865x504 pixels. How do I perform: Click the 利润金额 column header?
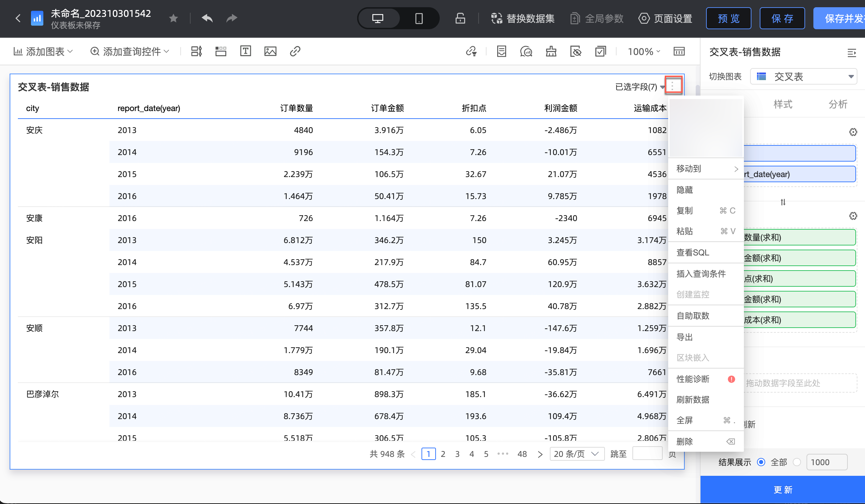(561, 108)
